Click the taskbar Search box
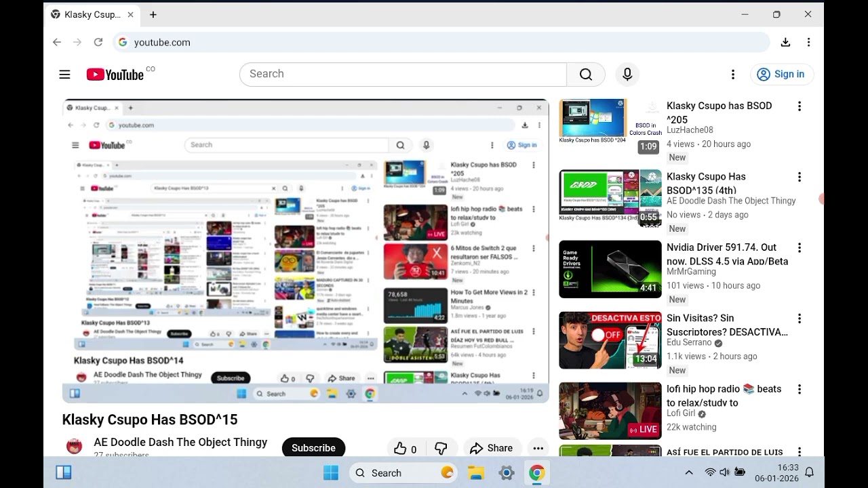Viewport: 868px width, 488px height. tap(402, 473)
